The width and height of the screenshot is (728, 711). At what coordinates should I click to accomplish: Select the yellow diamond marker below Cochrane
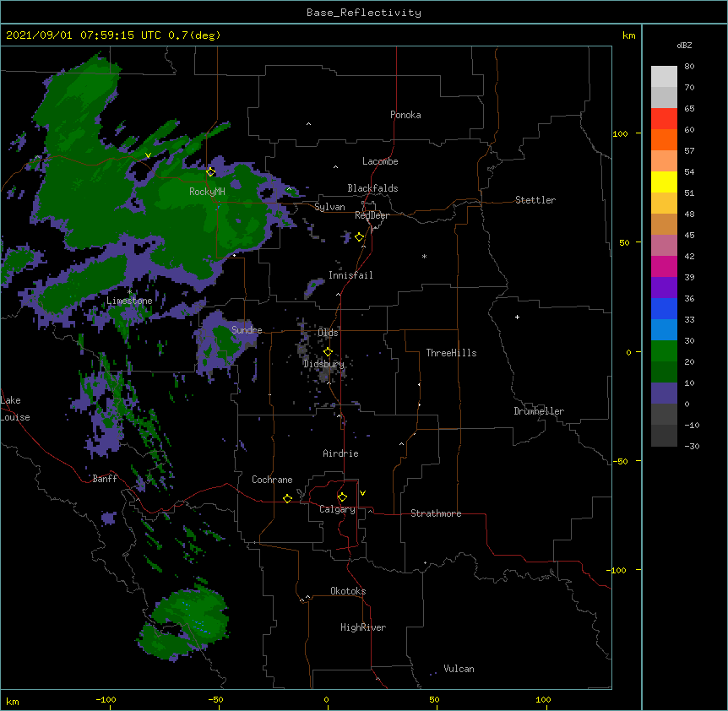(287, 498)
